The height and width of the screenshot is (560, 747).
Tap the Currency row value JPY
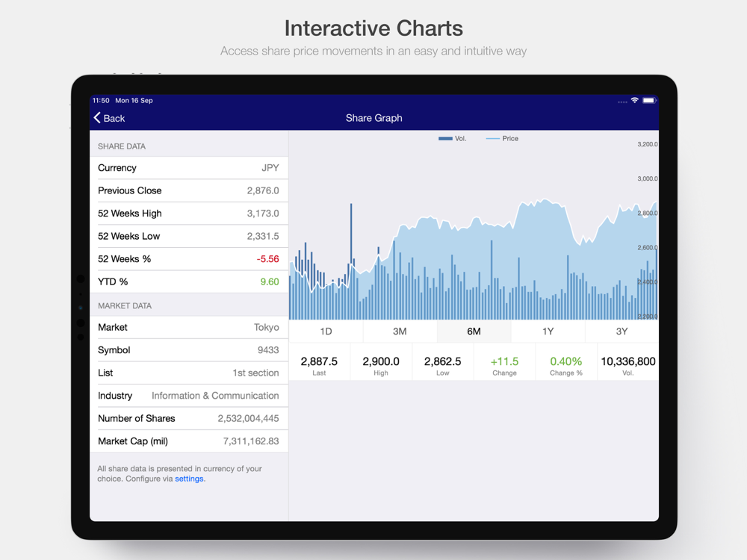[x=270, y=167]
